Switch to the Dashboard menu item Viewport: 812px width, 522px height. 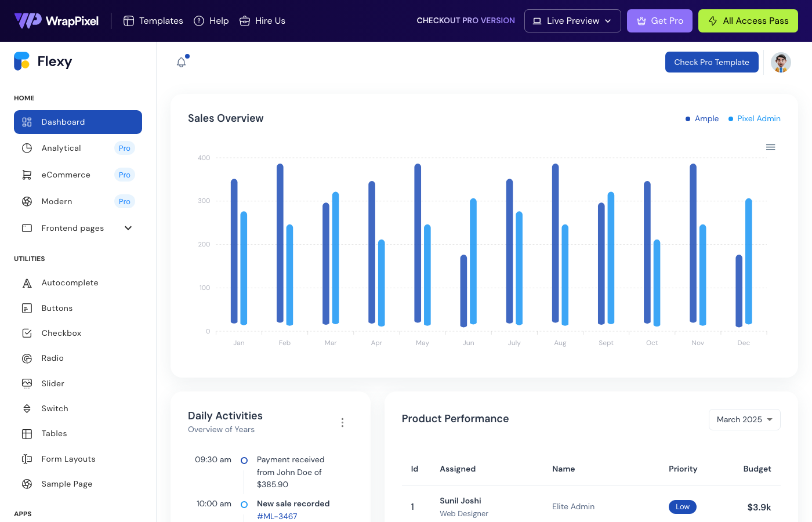click(x=63, y=122)
